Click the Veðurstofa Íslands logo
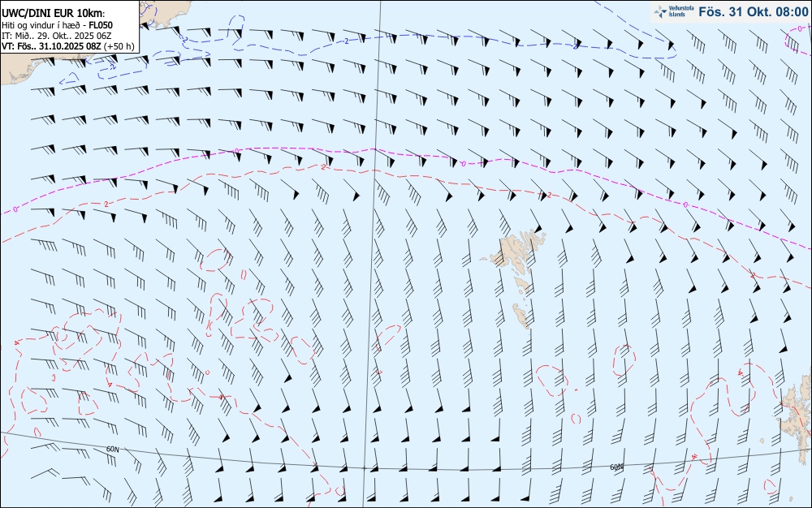The image size is (812, 508). point(673,11)
